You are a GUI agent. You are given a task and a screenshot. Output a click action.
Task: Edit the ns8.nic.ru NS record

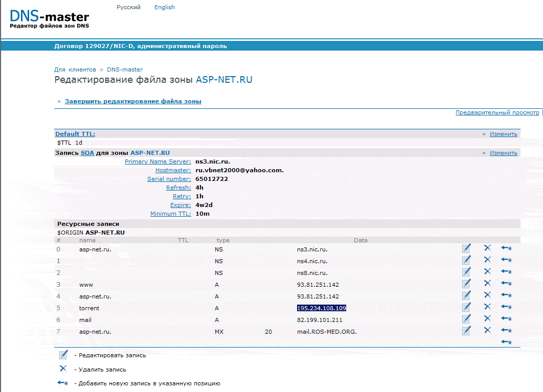pos(466,272)
